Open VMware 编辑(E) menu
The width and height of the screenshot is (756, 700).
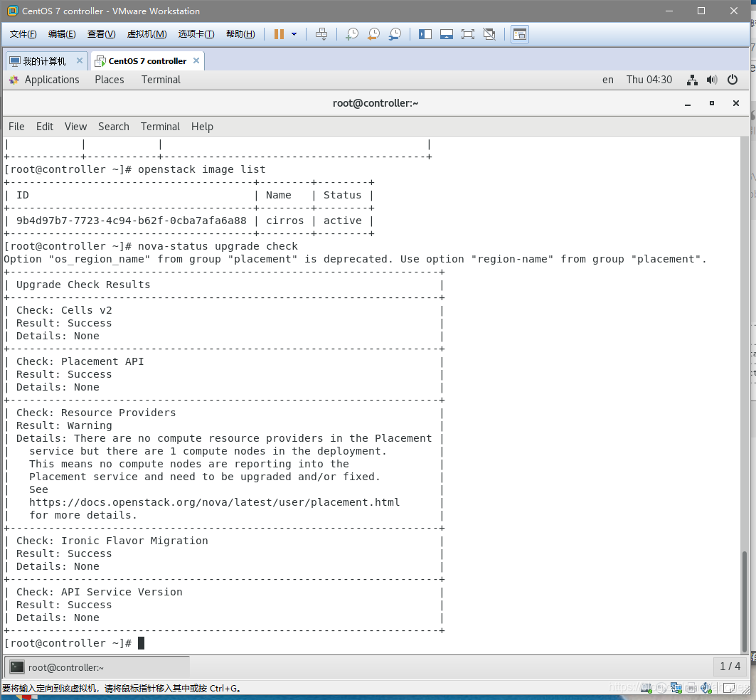(62, 34)
